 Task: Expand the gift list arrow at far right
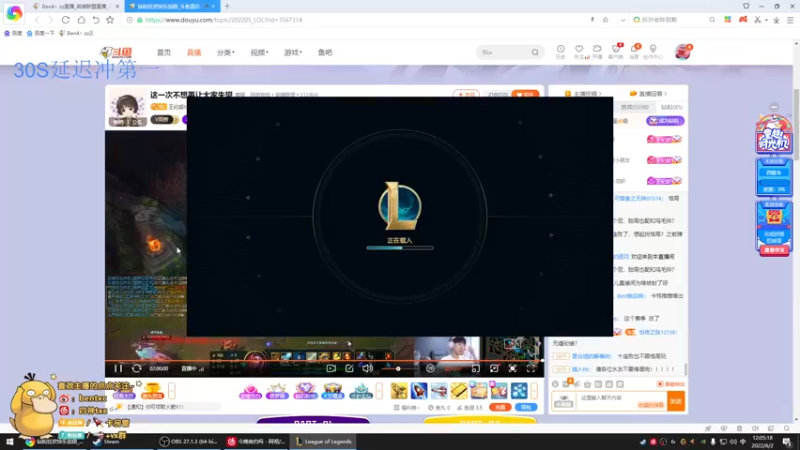534,391
